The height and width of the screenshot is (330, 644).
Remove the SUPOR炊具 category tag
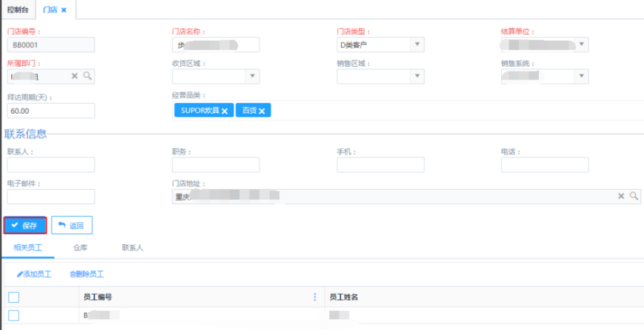coord(225,111)
